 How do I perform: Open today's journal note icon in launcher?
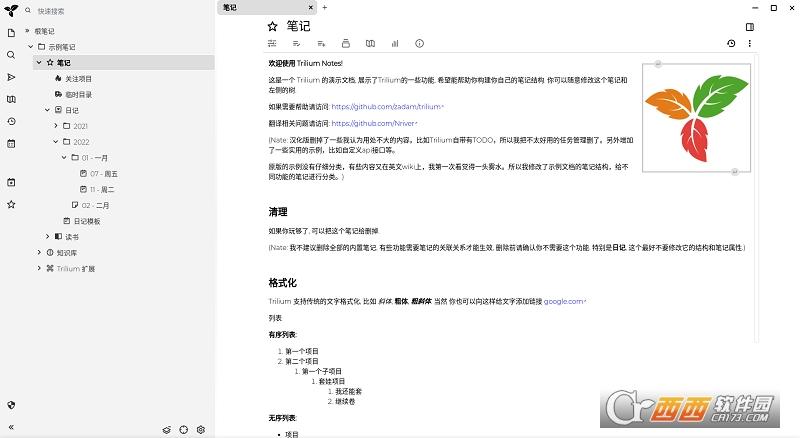tap(11, 182)
